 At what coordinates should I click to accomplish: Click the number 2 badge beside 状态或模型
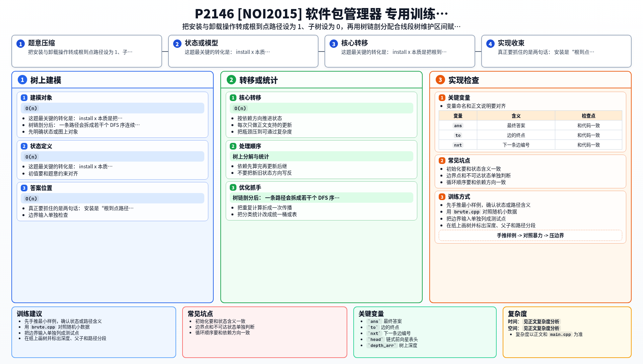(x=177, y=44)
